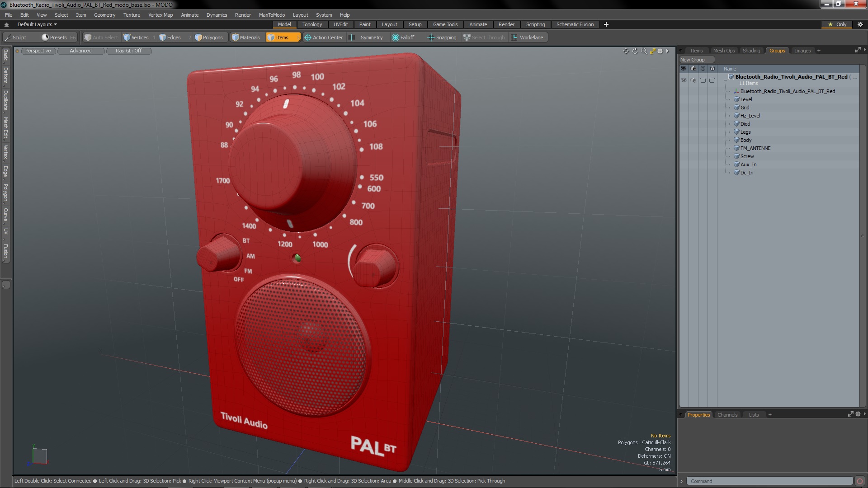The height and width of the screenshot is (488, 868).
Task: Switch to Materials selection mode
Action: pyautogui.click(x=246, y=38)
